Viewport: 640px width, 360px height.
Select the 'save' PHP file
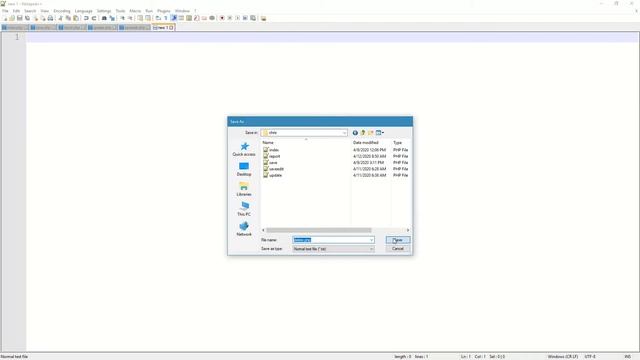[271, 162]
